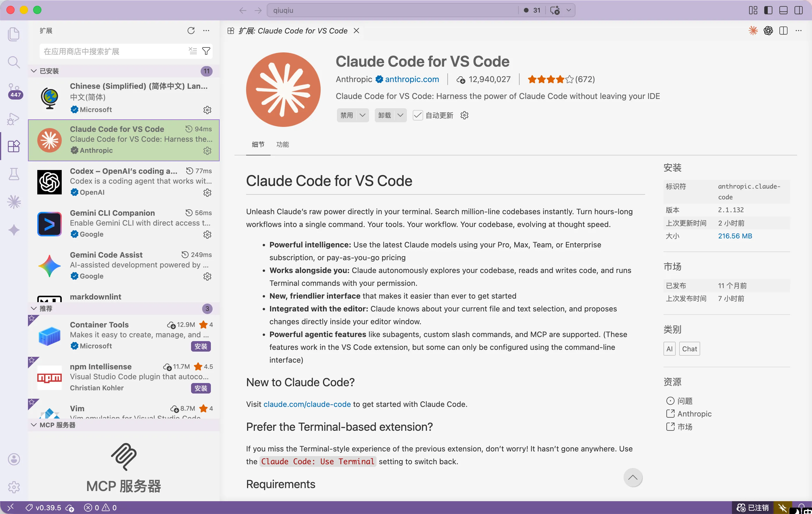Split the editor to the right
The height and width of the screenshot is (514, 812).
(x=783, y=31)
